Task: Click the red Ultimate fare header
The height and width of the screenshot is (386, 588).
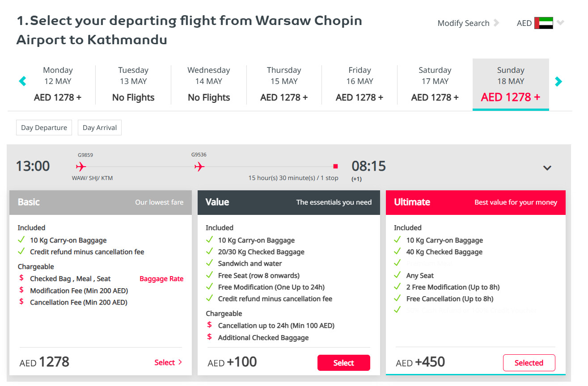Action: pyautogui.click(x=476, y=202)
